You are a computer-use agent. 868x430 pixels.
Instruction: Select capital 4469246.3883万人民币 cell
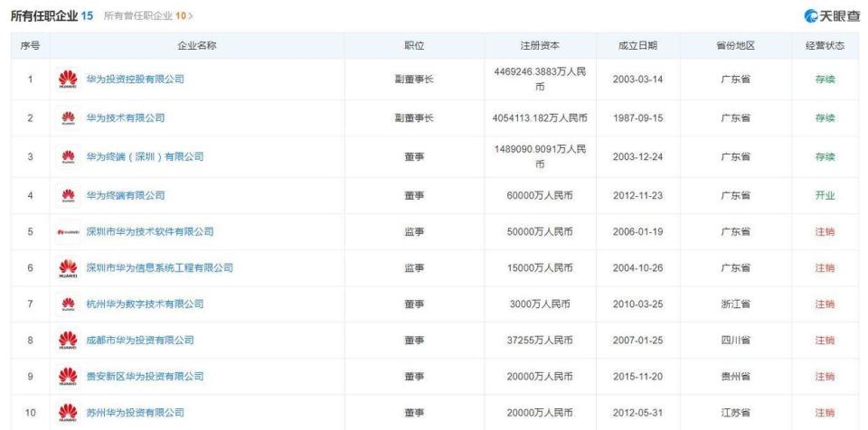[x=540, y=79]
